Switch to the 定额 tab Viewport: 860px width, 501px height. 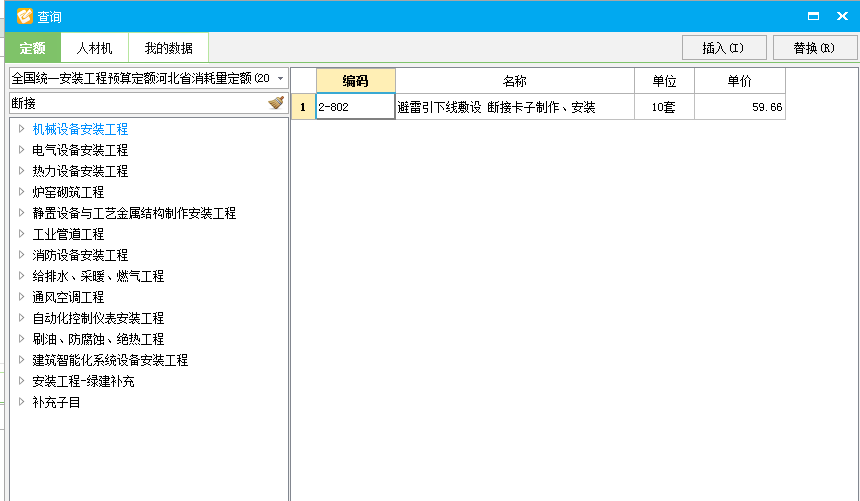(x=33, y=48)
